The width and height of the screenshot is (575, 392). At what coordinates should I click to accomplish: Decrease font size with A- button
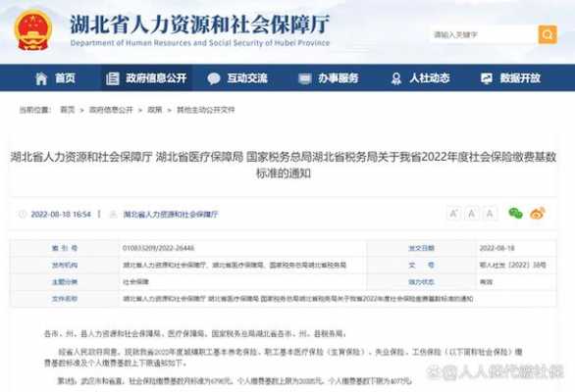[x=490, y=214]
